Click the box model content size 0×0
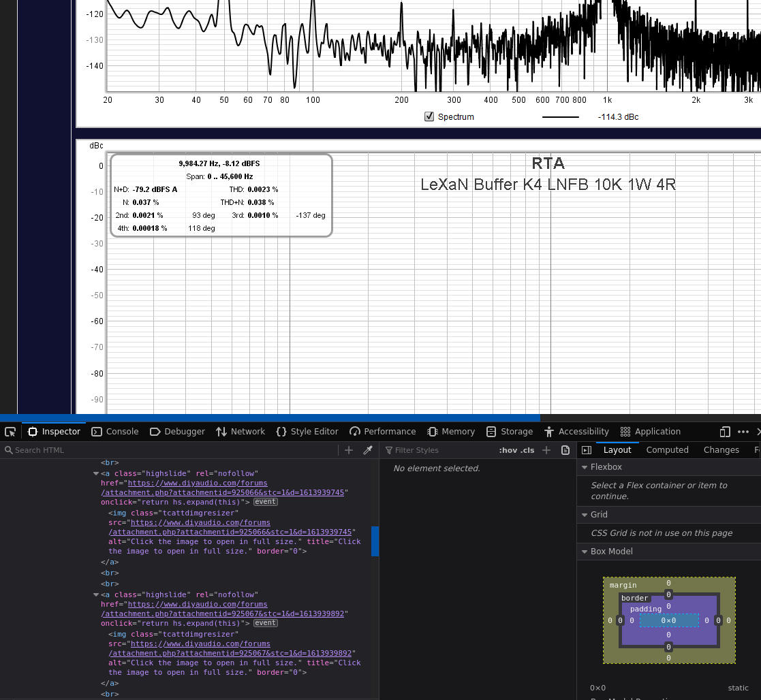Viewport: 761px width, 700px height. (668, 620)
